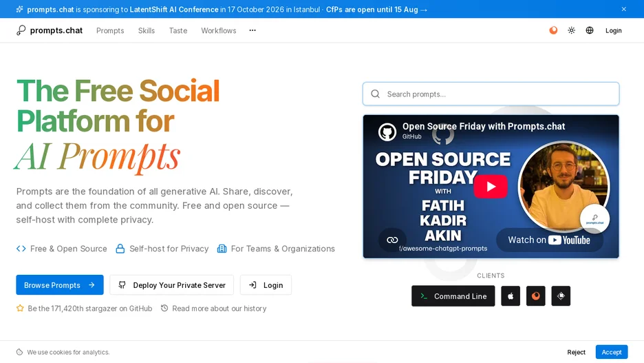Click the history clock icon
This screenshot has width=644, height=363.
click(x=164, y=308)
